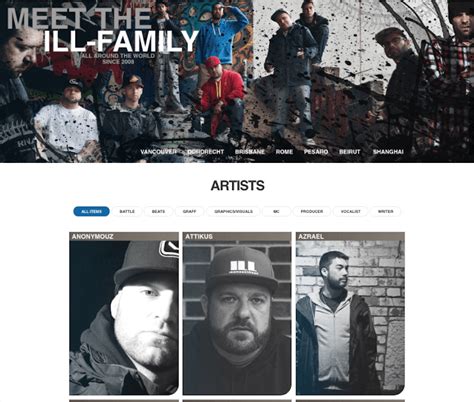Visit the BEIRUT link
Viewport: 474px width, 402px height.
pos(350,152)
